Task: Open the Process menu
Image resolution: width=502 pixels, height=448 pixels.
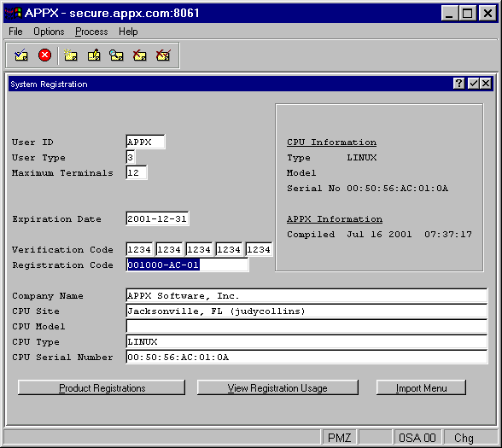Action: 91,32
